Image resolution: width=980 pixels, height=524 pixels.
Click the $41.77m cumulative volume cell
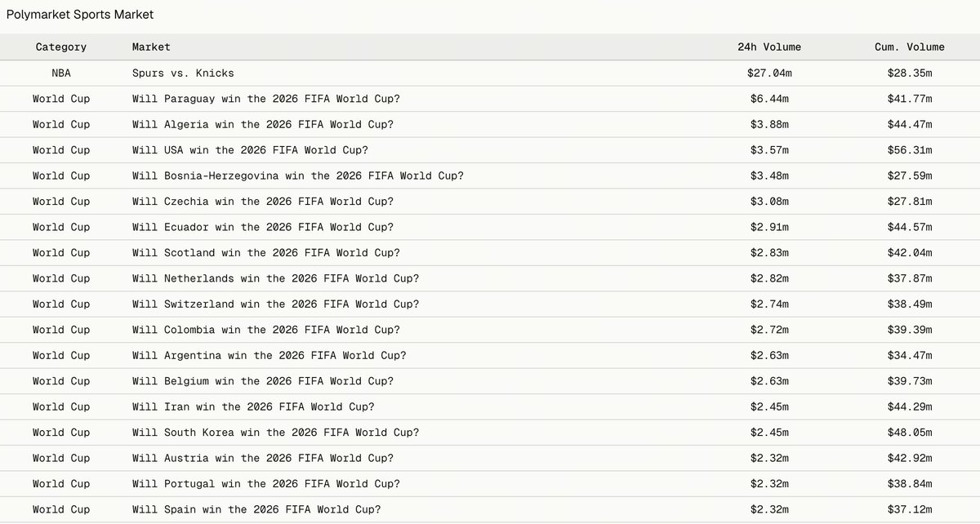tap(909, 99)
